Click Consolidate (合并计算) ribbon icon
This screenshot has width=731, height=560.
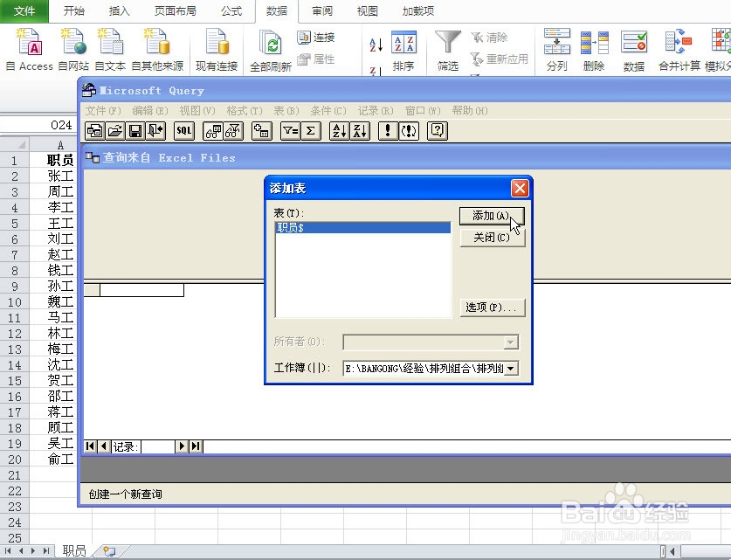(679, 50)
